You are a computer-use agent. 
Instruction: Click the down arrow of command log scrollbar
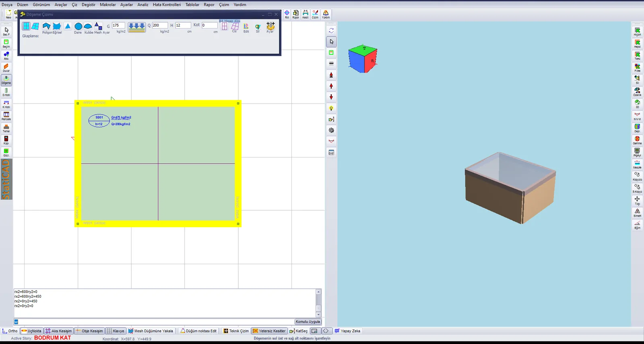pos(318,315)
